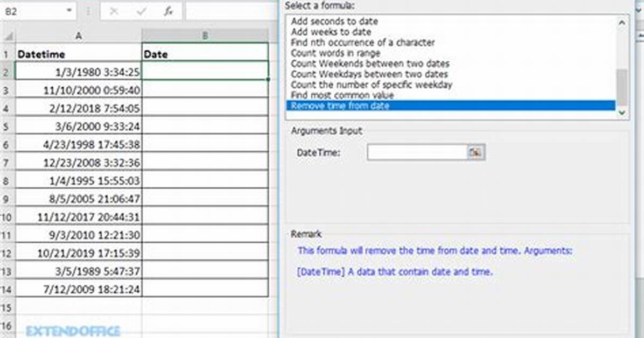Select row 11 header
The height and width of the screenshot is (338, 644).
click(x=7, y=235)
